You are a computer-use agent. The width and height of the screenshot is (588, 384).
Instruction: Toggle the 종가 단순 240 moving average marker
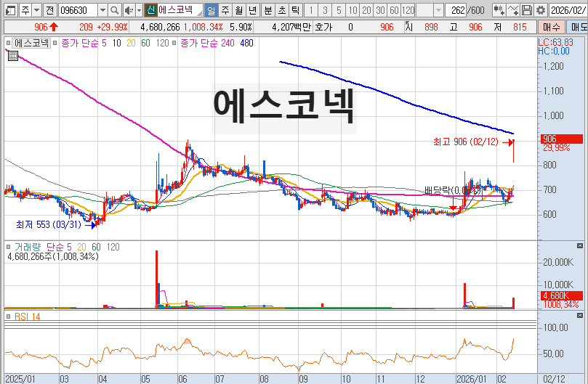tap(174, 43)
